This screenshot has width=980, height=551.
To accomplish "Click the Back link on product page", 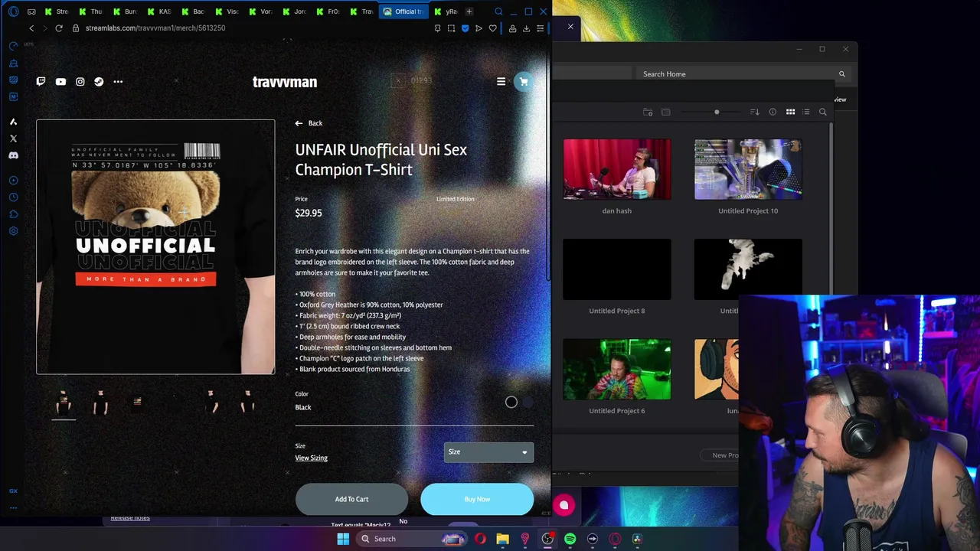I will [x=309, y=123].
